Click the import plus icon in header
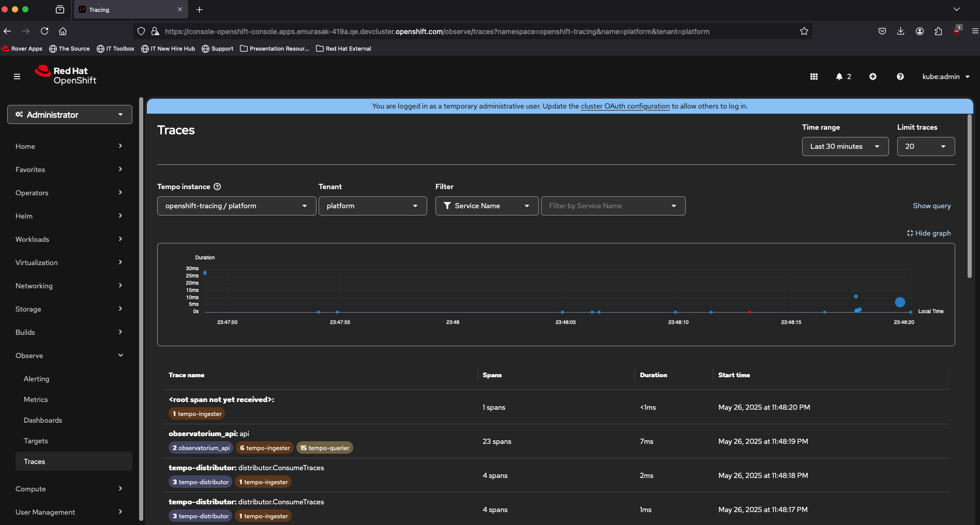The image size is (980, 525). point(873,76)
